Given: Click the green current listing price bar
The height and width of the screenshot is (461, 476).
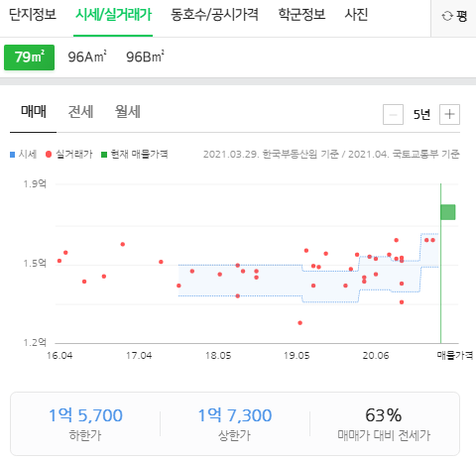Looking at the screenshot, I should [x=448, y=212].
